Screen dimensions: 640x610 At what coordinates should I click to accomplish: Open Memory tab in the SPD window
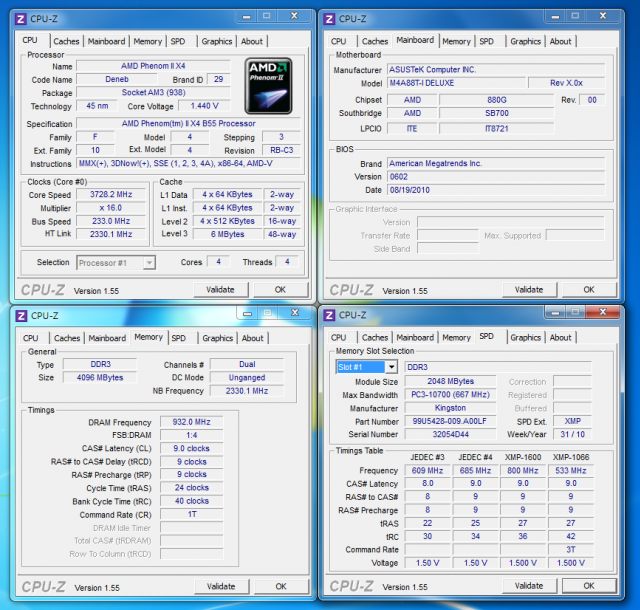point(456,337)
